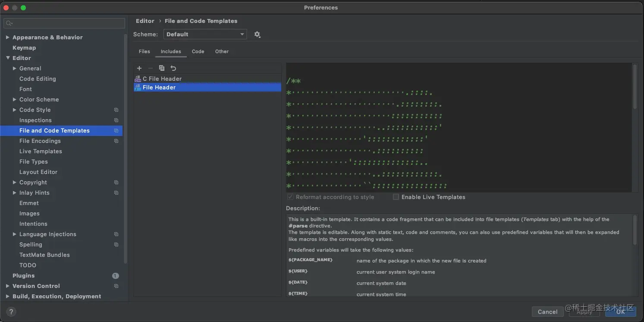
Task: Click the plus icon to create template
Action: [x=139, y=68]
